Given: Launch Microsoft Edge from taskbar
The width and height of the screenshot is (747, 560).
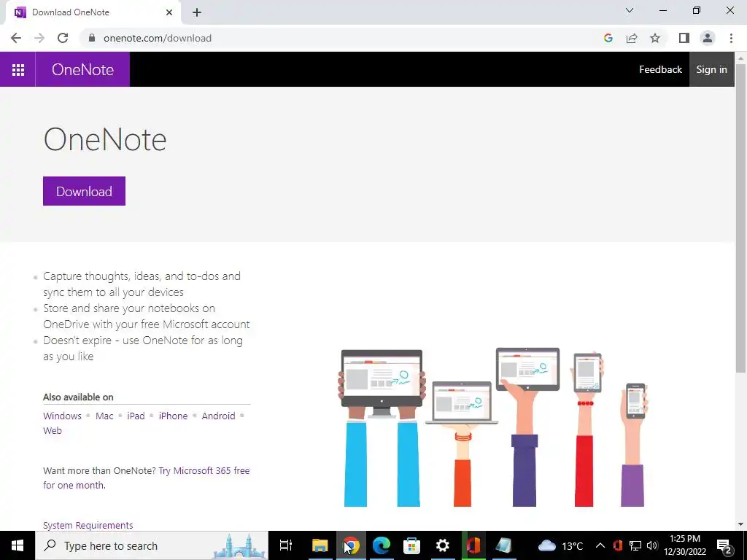Looking at the screenshot, I should [x=381, y=545].
